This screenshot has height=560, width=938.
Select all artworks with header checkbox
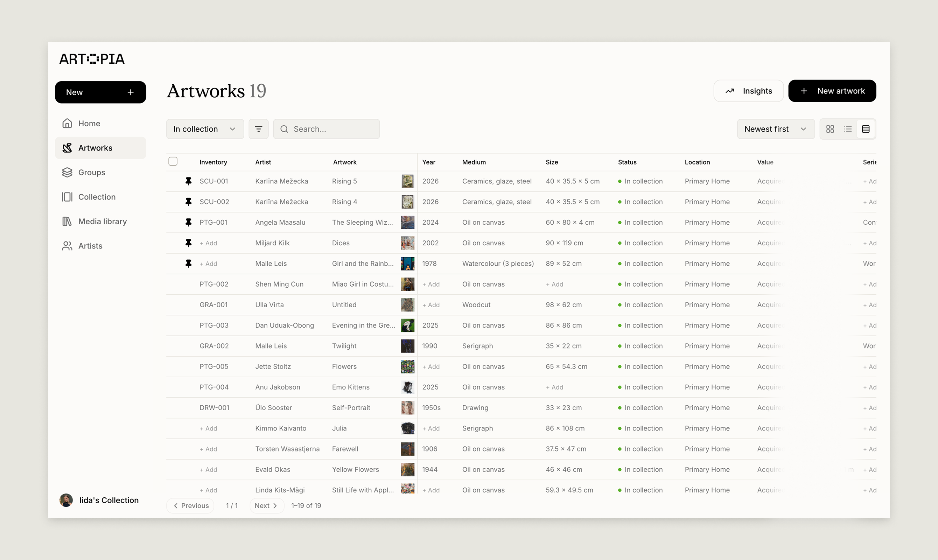[x=173, y=161]
